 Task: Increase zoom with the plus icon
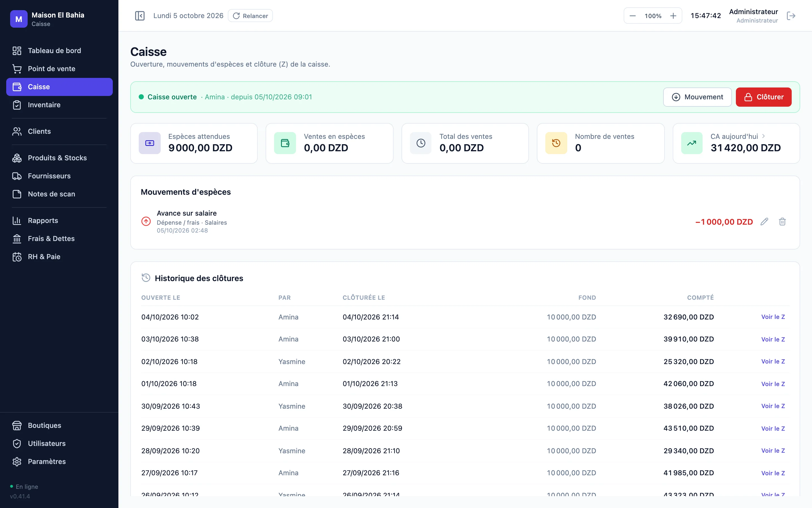(x=673, y=16)
